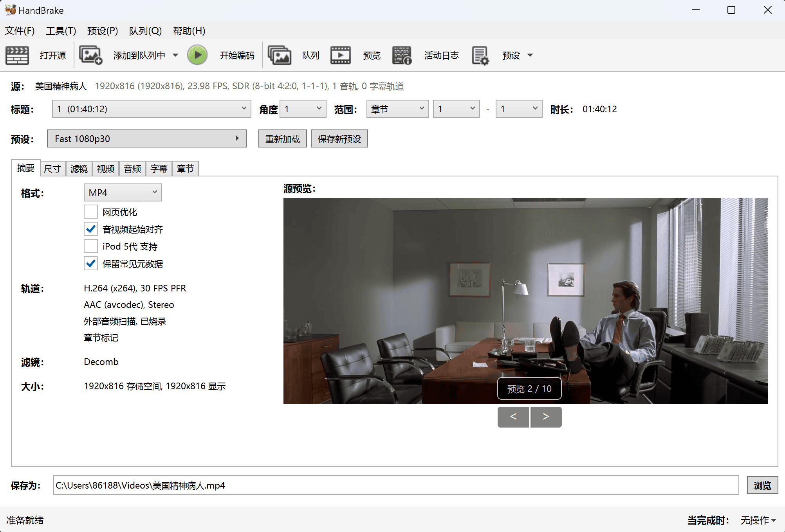Expand the toolbar 预设 dropdown arrow
785x532 pixels.
(x=530, y=55)
